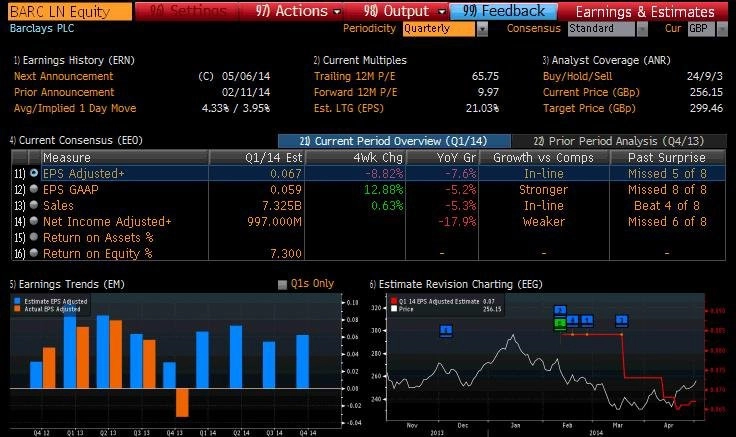736x437 pixels.
Task: Click the Forward 12M P/E value 9.97
Action: (x=488, y=92)
